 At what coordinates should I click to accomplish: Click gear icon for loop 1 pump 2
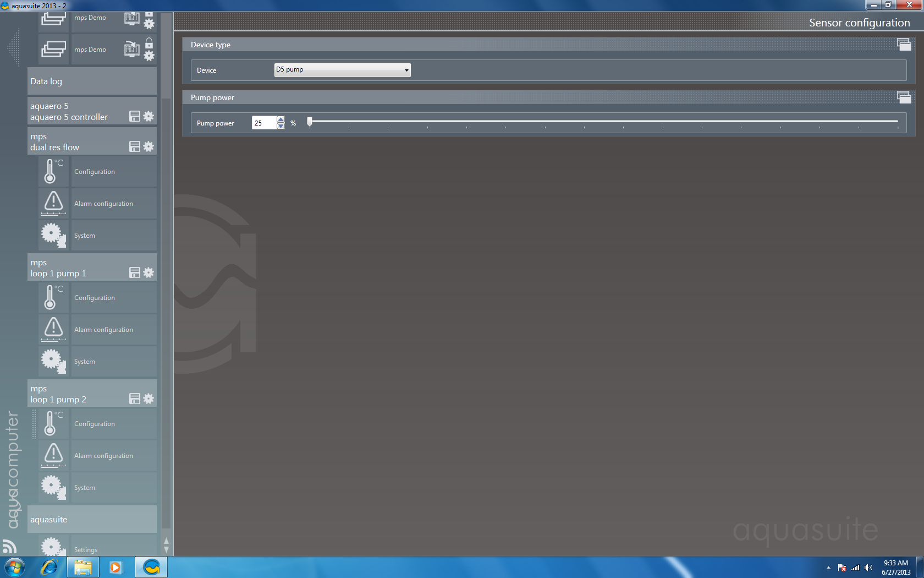click(x=148, y=399)
